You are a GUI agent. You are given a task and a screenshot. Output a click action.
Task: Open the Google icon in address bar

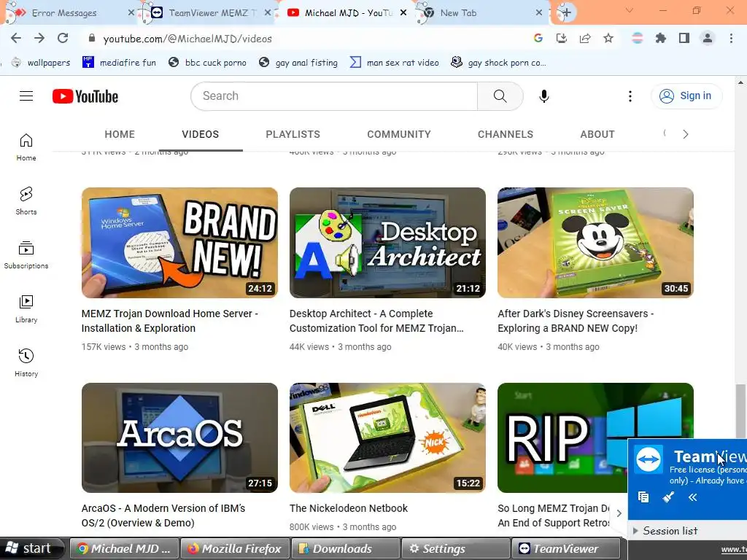[538, 39]
